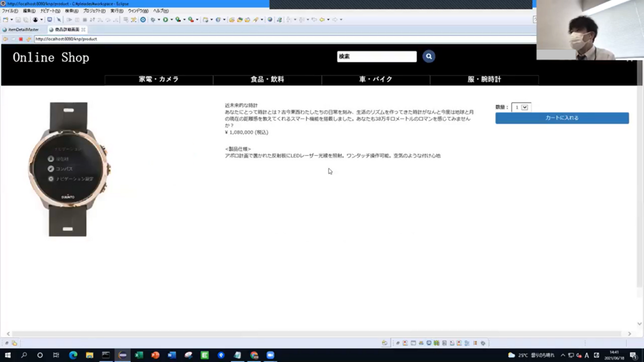Click the price ¥ 1,080,000 (税込) text

point(246,132)
